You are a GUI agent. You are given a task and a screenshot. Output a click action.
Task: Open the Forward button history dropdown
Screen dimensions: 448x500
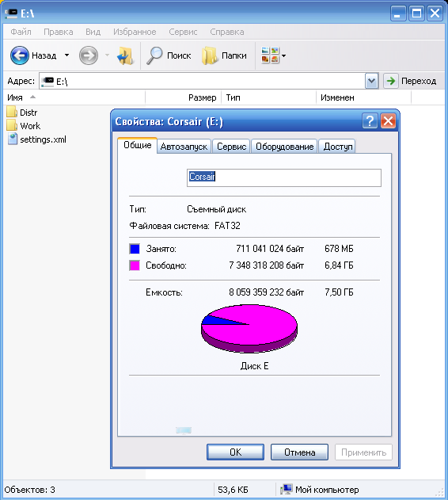(x=107, y=55)
